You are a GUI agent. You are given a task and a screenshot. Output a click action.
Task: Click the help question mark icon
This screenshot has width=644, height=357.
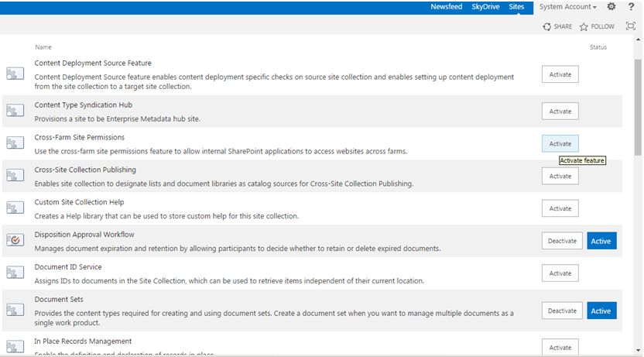pyautogui.click(x=632, y=7)
